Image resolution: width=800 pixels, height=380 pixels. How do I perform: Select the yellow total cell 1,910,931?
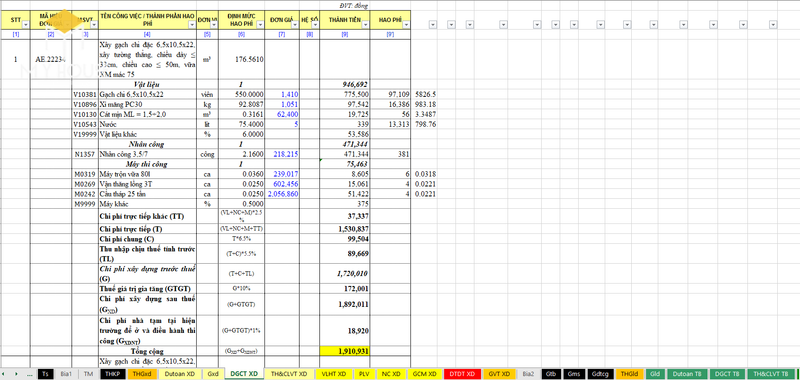[x=345, y=351]
